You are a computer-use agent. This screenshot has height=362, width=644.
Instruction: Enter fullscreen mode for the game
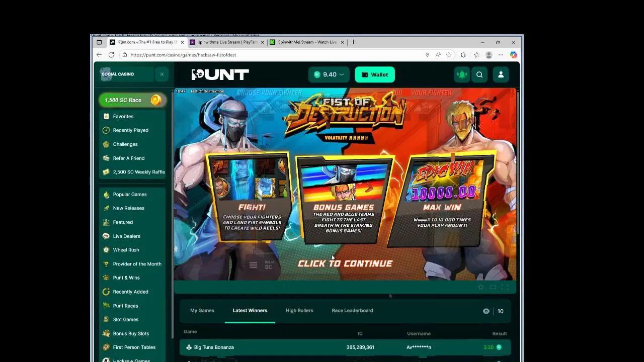click(505, 287)
